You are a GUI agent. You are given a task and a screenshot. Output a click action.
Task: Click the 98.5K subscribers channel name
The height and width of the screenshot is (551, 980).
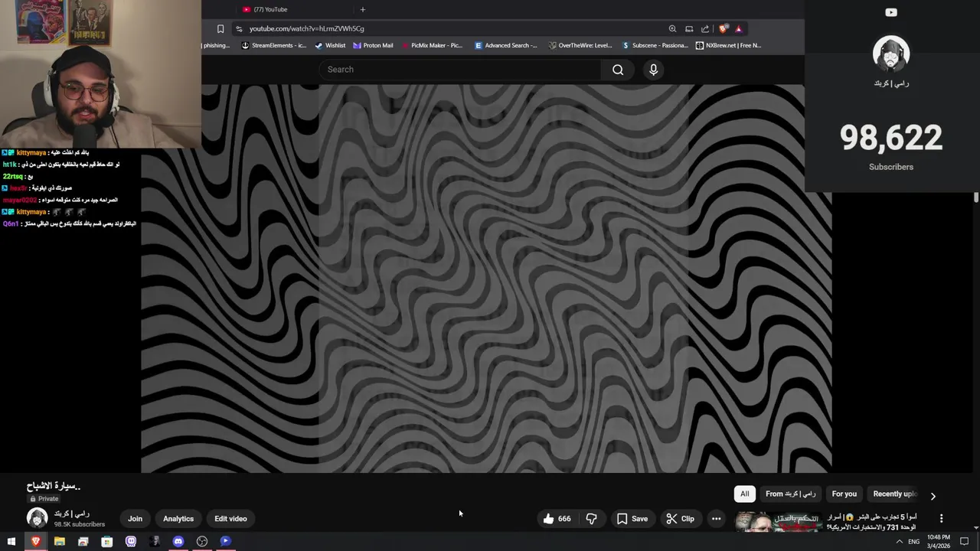click(72, 514)
